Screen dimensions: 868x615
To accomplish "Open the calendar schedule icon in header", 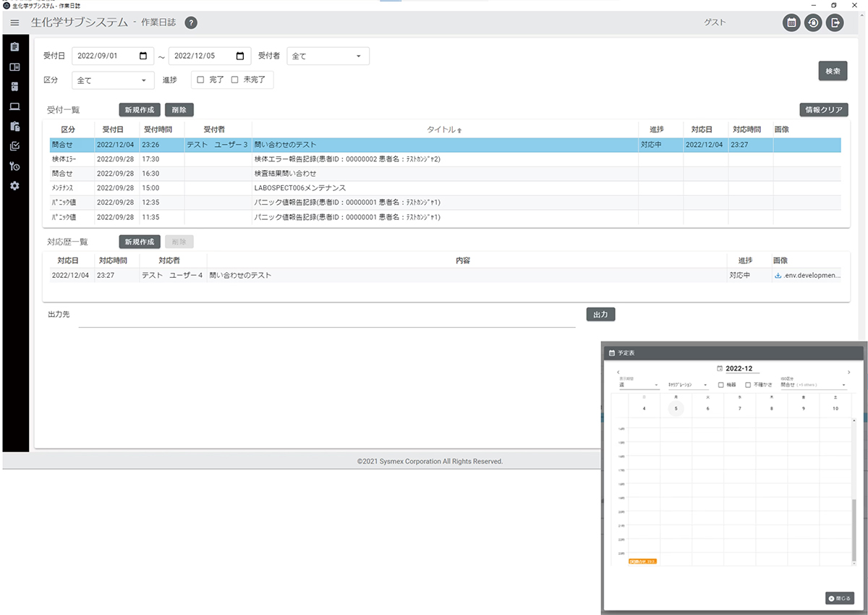I will 791,22.
